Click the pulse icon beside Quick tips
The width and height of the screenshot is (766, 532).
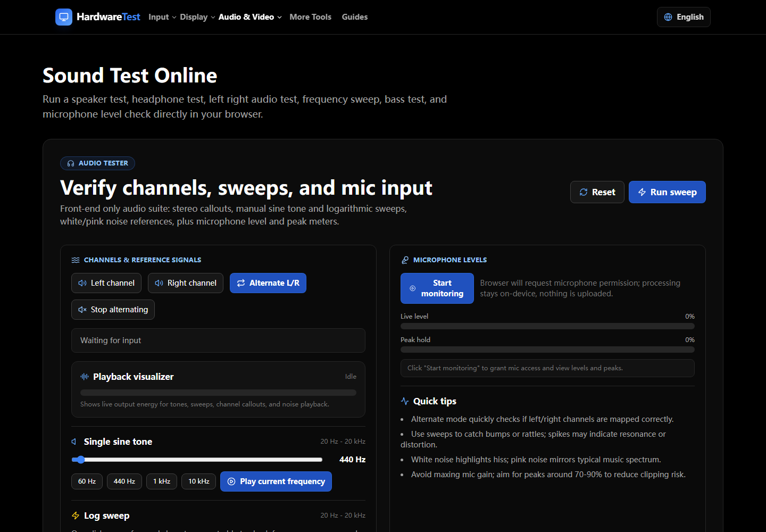point(405,401)
